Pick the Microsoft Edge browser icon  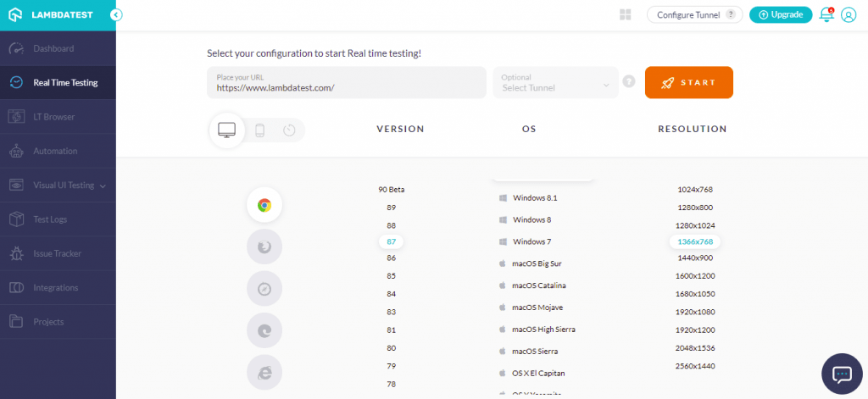point(264,330)
